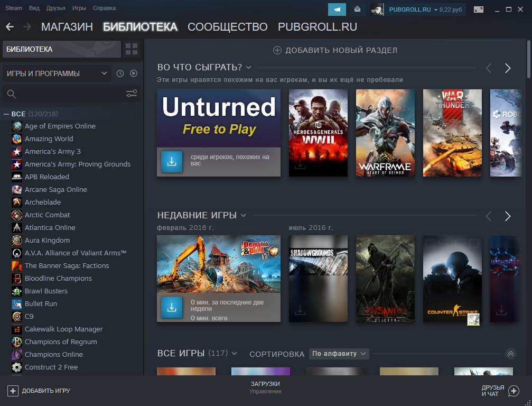The image size is (532, 406).
Task: Open the Справка menu
Action: pos(104,8)
